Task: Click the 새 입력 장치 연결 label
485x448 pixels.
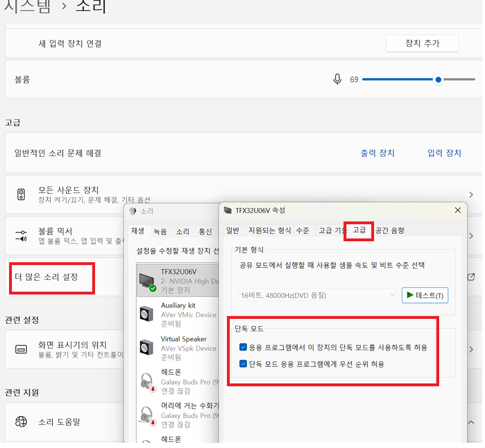Action: [70, 44]
